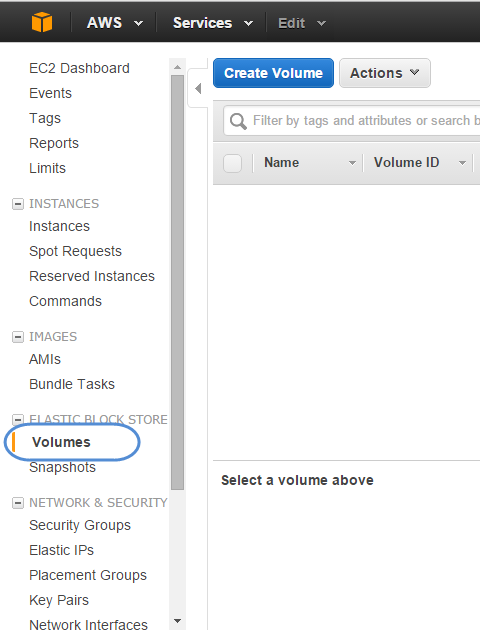Click the sidebar scrollbar thumb

pyautogui.click(x=177, y=282)
